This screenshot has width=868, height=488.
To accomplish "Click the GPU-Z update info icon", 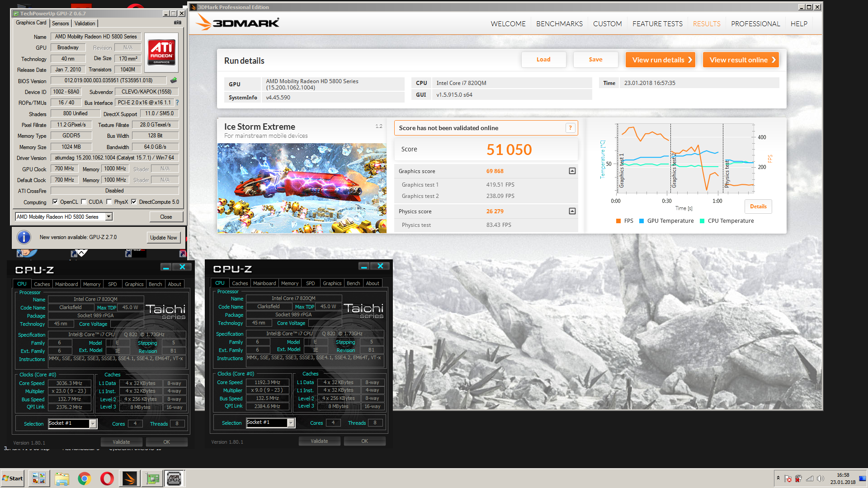I will [24, 237].
